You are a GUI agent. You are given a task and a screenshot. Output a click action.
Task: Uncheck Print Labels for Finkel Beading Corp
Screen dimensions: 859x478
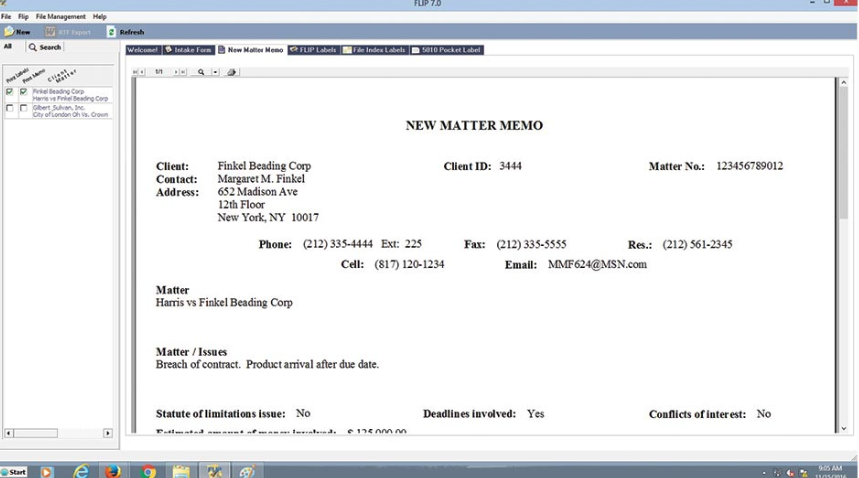(9, 92)
